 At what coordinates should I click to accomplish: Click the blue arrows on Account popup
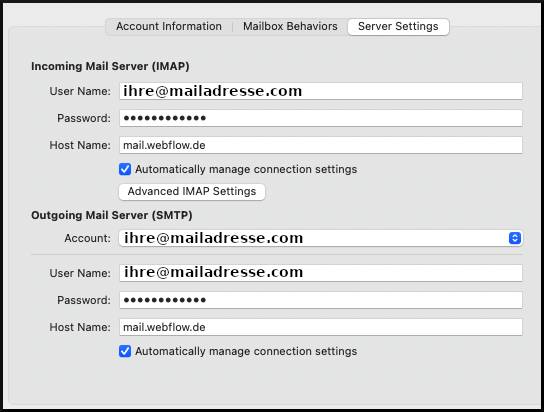click(515, 238)
